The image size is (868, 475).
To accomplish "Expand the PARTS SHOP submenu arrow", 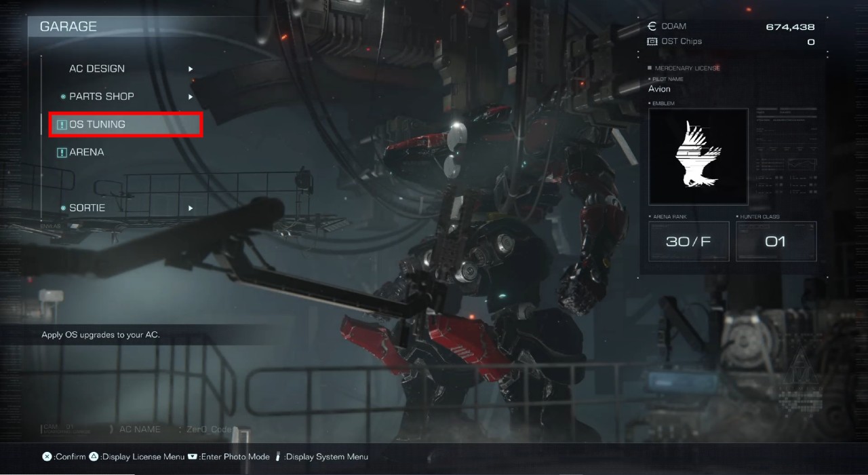I will (x=191, y=96).
